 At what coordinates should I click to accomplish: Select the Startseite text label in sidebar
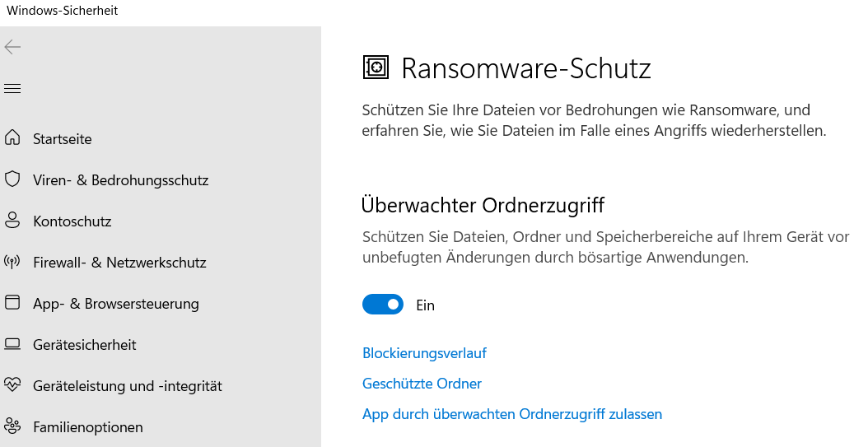coord(63,139)
